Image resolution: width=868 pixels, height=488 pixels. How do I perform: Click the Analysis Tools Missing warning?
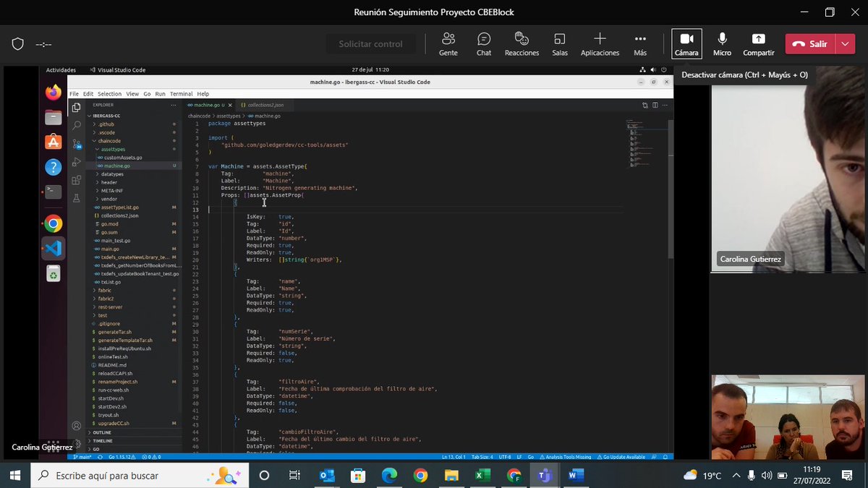[566, 457]
